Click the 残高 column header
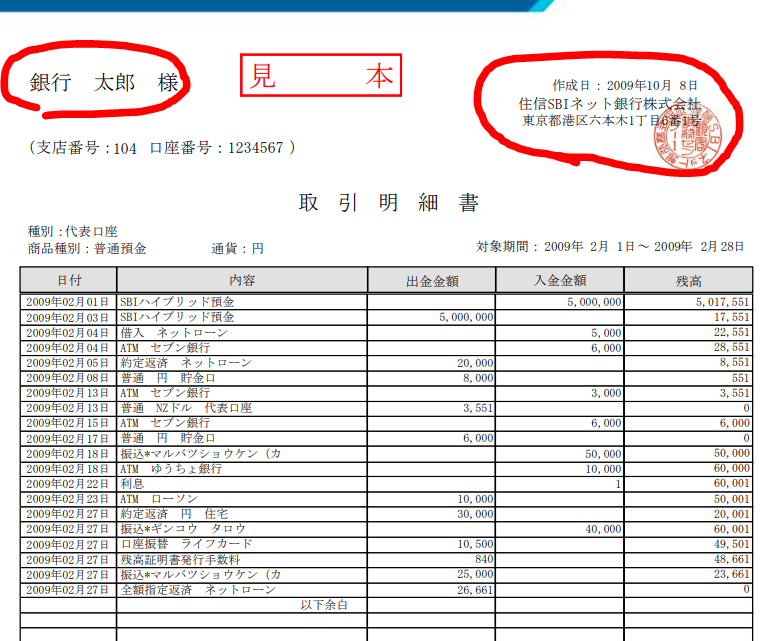Viewport: 779px width, 641px height. [689, 282]
